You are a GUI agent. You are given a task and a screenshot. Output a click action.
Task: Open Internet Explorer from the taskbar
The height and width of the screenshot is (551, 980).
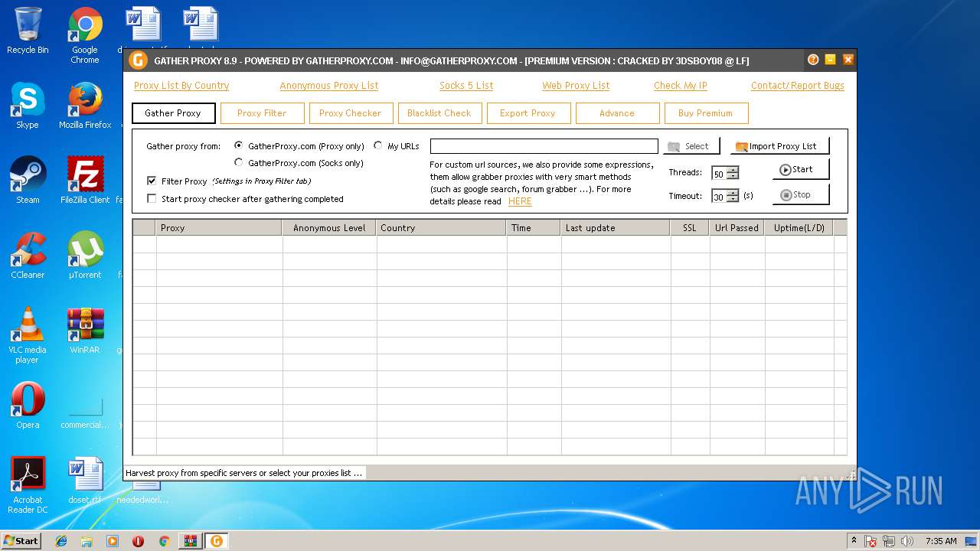click(x=61, y=541)
